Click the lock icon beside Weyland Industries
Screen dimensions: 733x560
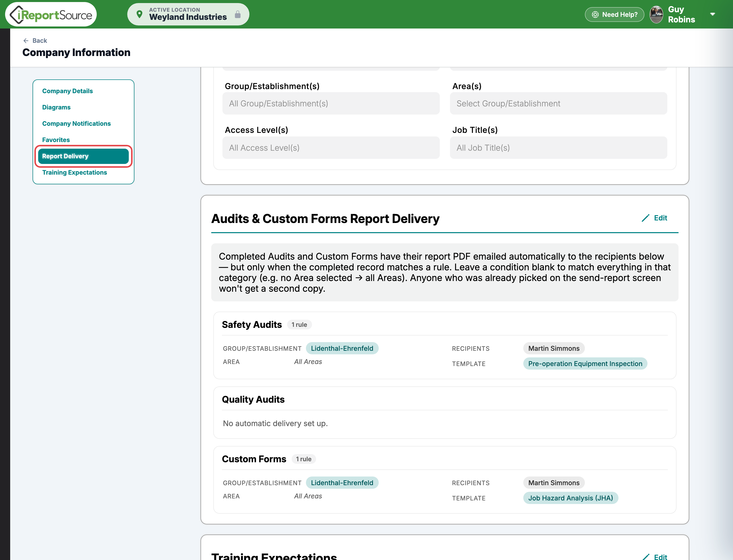(x=238, y=14)
